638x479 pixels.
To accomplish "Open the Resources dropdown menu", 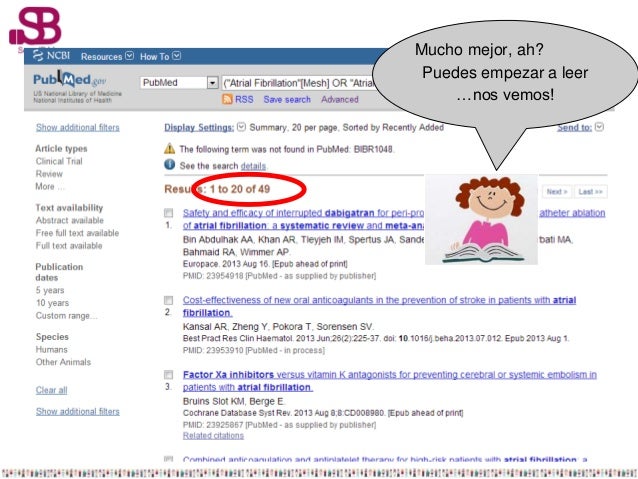I will pos(107,57).
